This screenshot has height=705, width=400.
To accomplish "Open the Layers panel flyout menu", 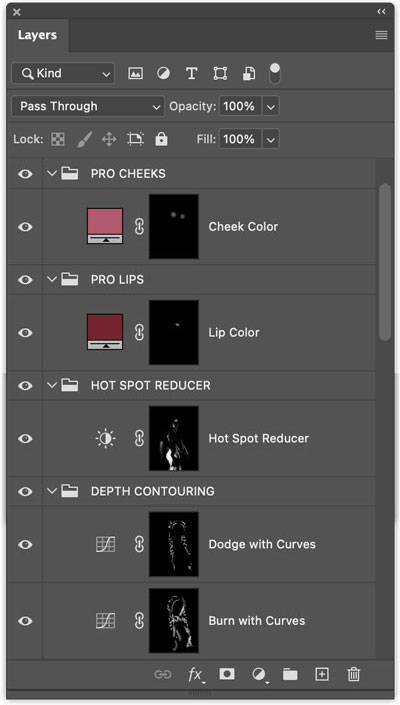I will point(382,35).
